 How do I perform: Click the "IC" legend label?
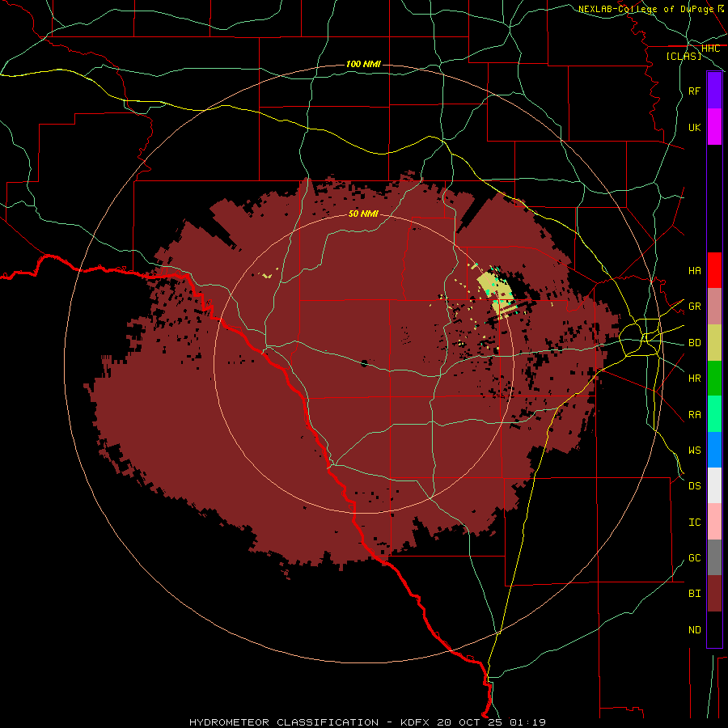[x=694, y=522]
